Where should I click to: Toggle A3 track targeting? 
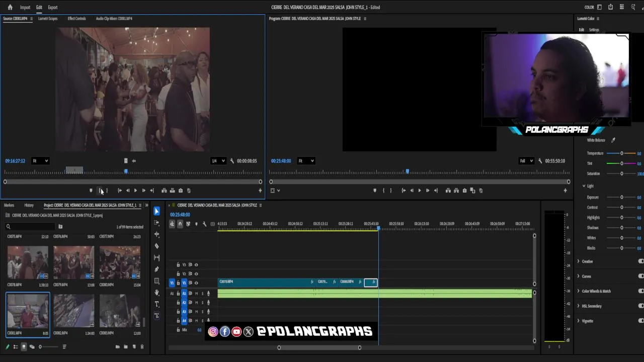coord(184,312)
